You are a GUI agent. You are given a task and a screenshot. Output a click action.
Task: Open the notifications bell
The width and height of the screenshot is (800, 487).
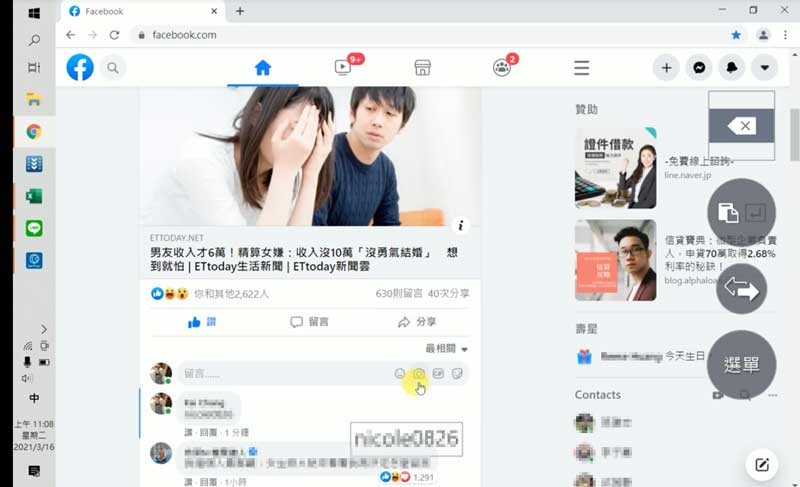click(x=733, y=68)
